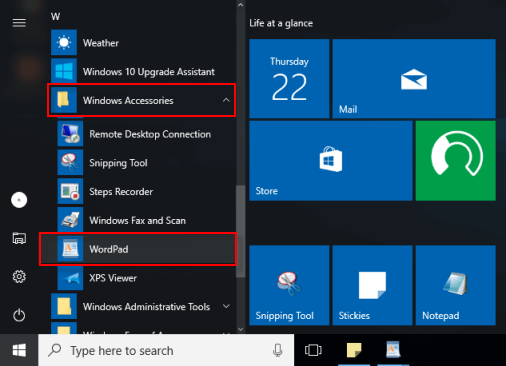This screenshot has height=366, width=506.
Task: Click the 'Life at a glance' group heading
Action: coord(281,23)
